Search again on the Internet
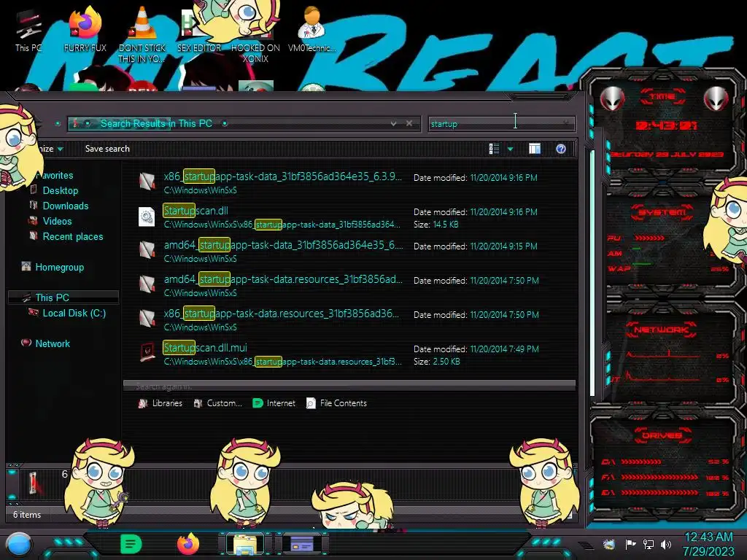 click(274, 403)
